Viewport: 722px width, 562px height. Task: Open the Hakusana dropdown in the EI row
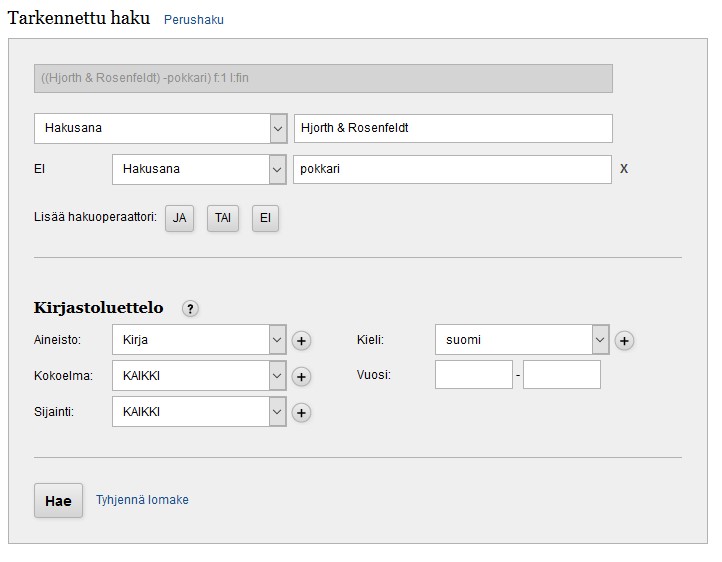199,169
